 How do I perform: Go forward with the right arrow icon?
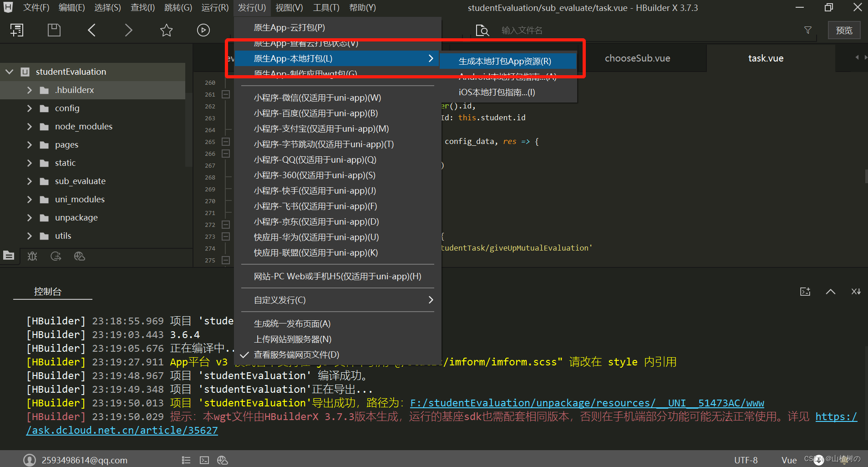(128, 30)
